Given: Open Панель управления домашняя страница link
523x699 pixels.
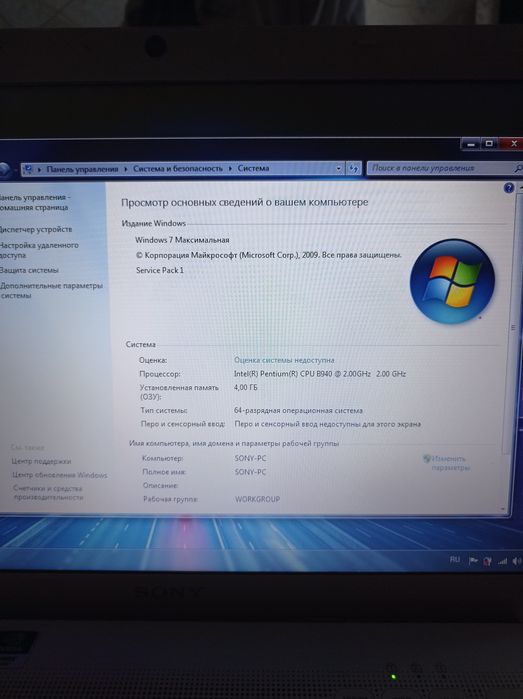Looking at the screenshot, I should click(34, 202).
